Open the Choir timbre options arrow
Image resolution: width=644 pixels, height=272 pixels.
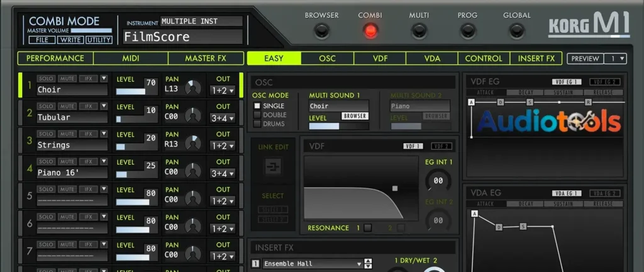click(x=104, y=79)
